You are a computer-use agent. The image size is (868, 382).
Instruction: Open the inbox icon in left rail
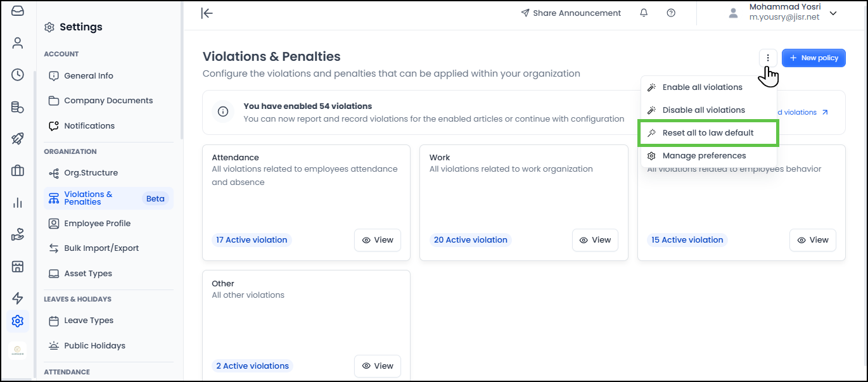click(18, 11)
